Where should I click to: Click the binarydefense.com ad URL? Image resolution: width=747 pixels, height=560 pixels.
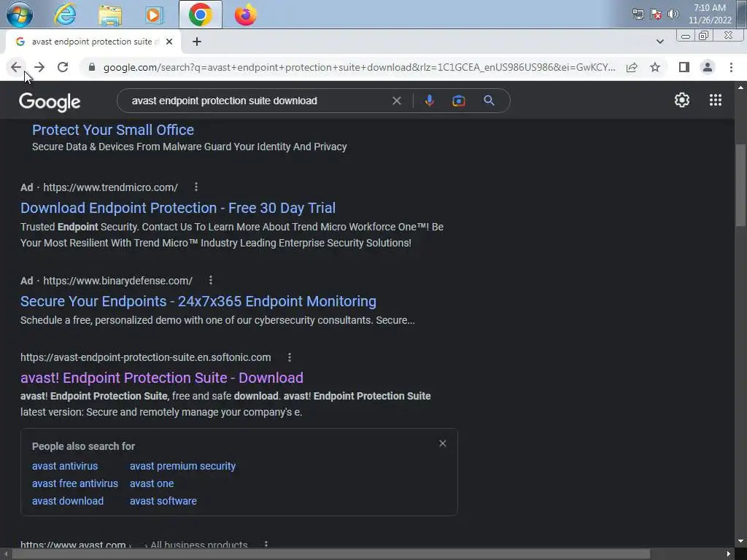(117, 281)
